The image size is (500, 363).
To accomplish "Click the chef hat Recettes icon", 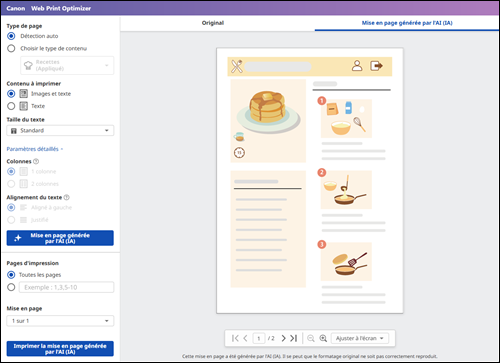I will (28, 65).
